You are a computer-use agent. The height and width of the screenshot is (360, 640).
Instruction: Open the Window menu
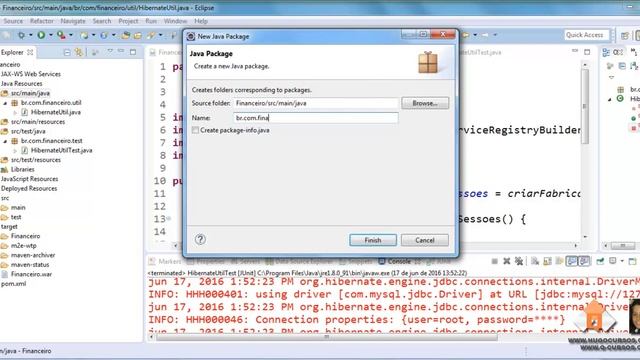(175, 21)
